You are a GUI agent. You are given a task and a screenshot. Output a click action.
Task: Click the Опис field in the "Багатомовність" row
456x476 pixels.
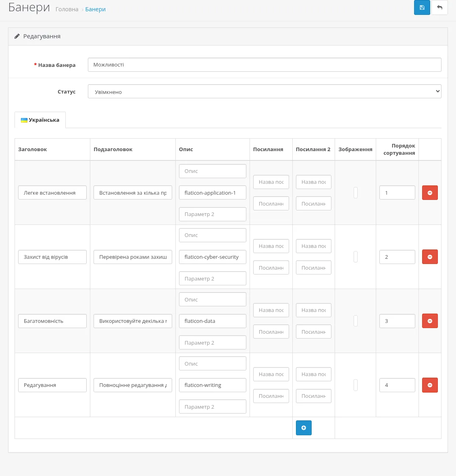click(x=212, y=299)
